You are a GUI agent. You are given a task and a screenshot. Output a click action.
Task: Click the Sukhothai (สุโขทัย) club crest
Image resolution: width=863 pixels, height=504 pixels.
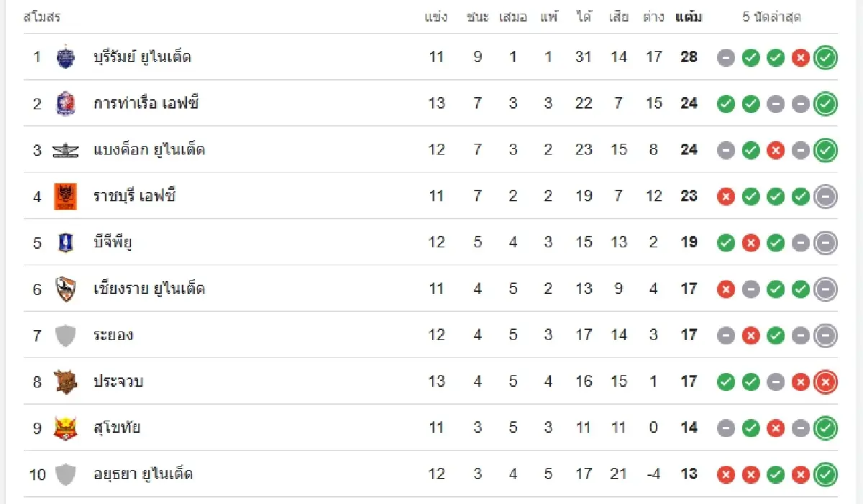pyautogui.click(x=65, y=429)
